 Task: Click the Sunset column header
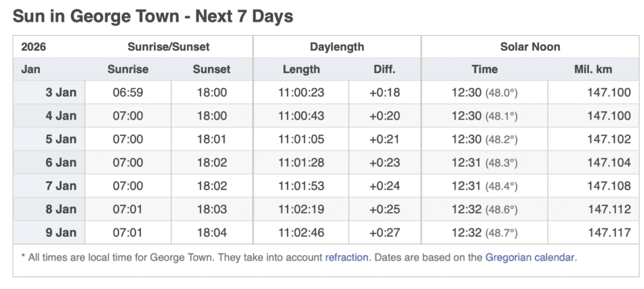[x=212, y=69]
